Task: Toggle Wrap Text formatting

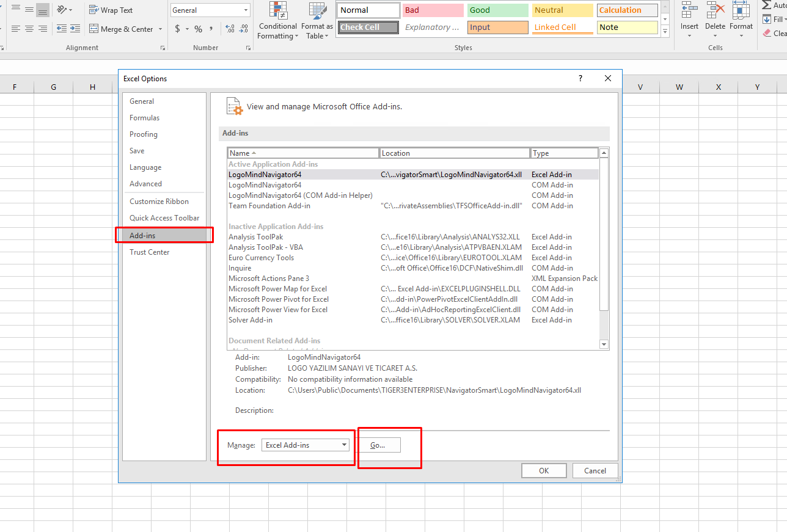Action: [x=111, y=10]
